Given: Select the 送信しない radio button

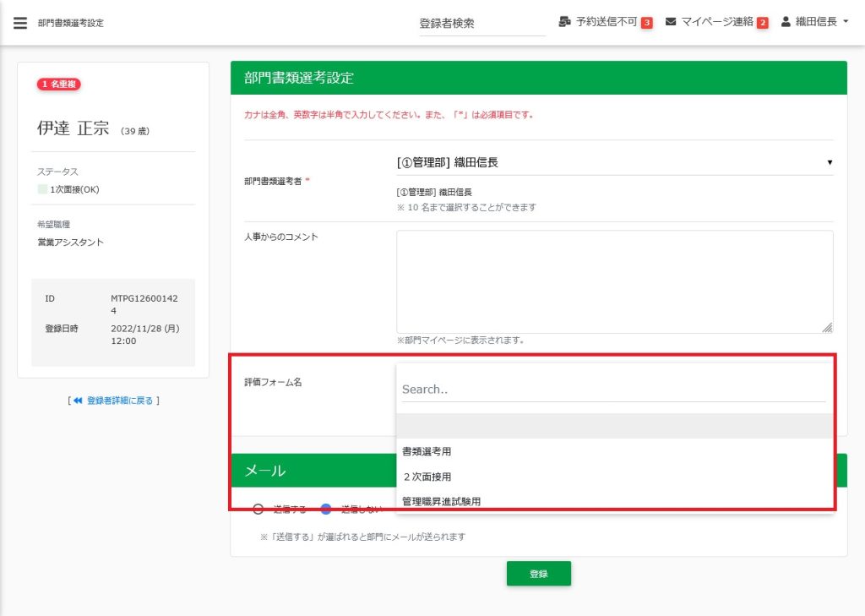Looking at the screenshot, I should [326, 509].
